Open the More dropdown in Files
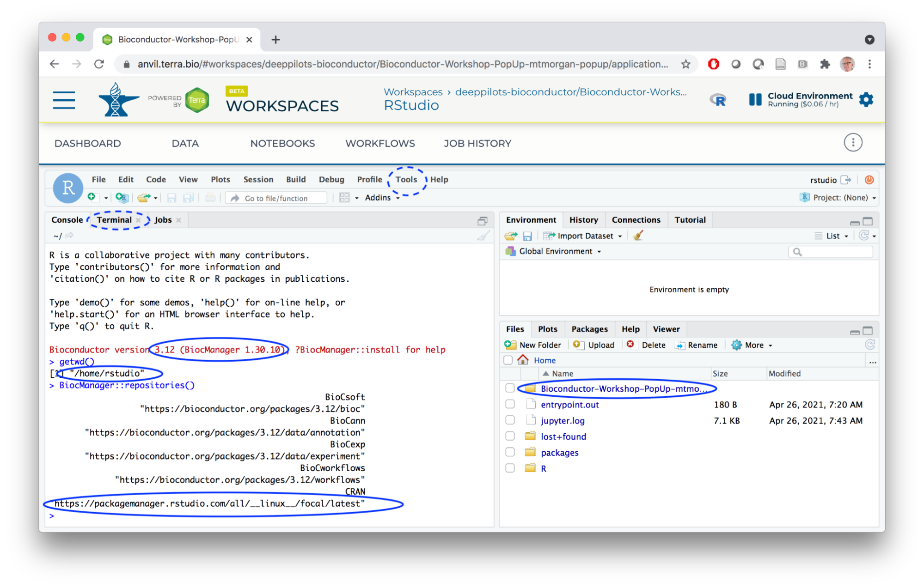This screenshot has width=924, height=588. pyautogui.click(x=752, y=345)
